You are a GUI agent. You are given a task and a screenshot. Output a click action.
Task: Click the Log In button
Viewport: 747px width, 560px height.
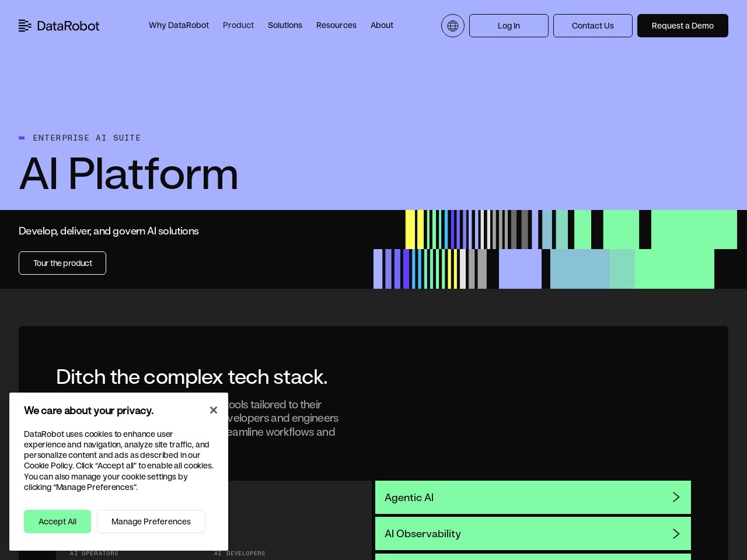pos(509,26)
